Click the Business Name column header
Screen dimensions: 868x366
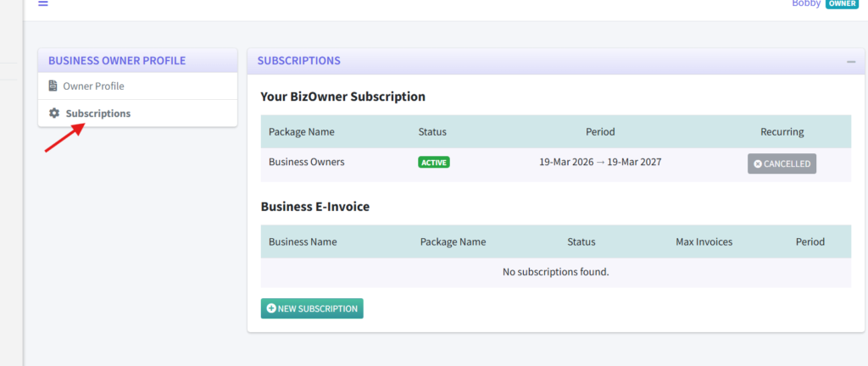pyautogui.click(x=303, y=241)
